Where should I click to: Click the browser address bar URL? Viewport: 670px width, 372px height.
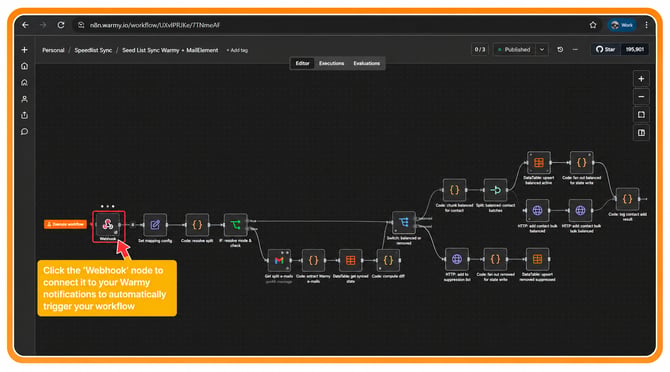click(155, 25)
